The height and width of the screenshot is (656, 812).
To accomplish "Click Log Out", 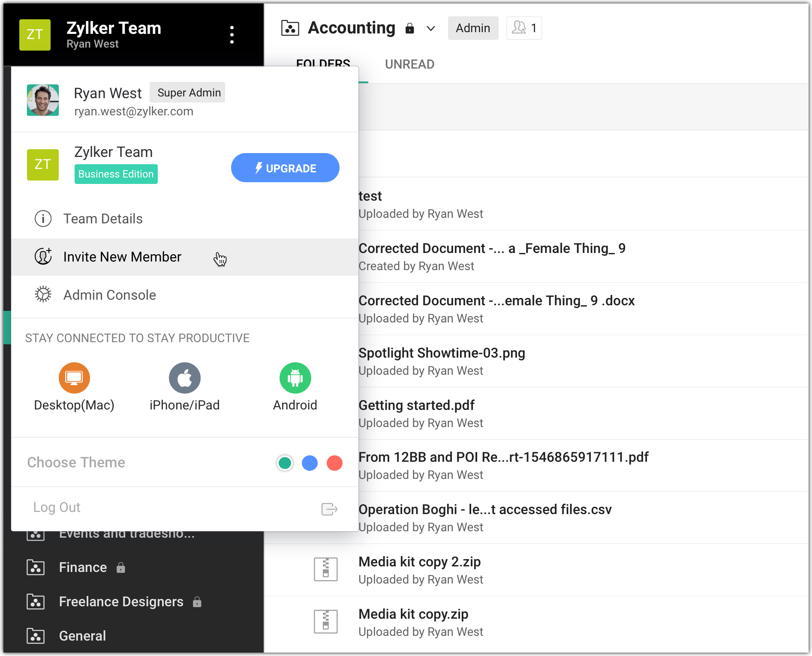I will tap(57, 507).
